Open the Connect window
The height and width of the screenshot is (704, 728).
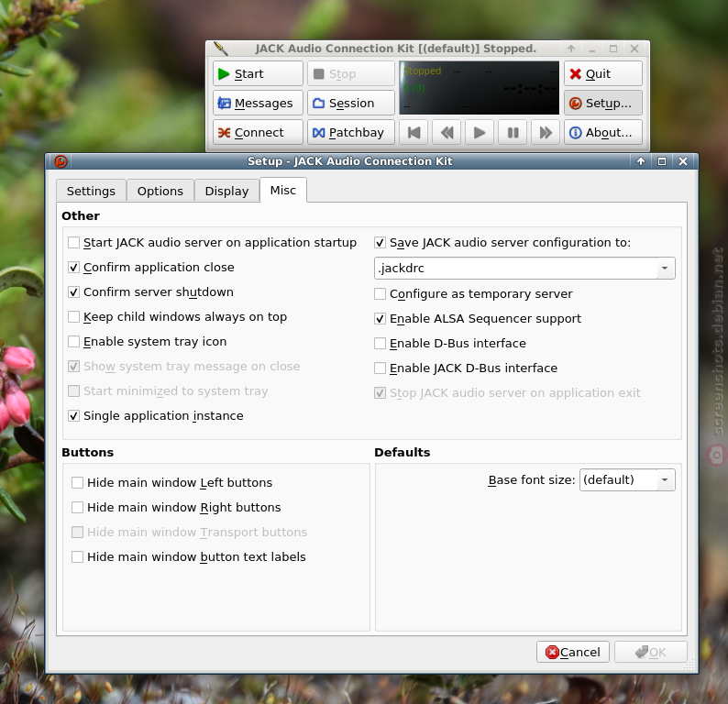click(x=258, y=132)
